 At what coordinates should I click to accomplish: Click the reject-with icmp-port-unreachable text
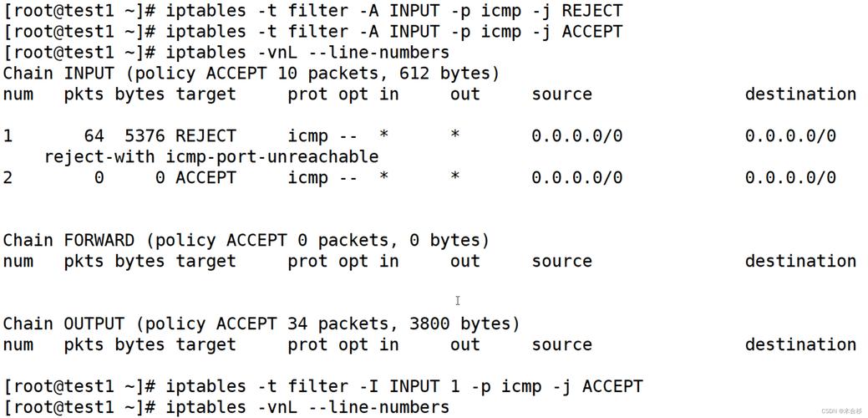[211, 156]
